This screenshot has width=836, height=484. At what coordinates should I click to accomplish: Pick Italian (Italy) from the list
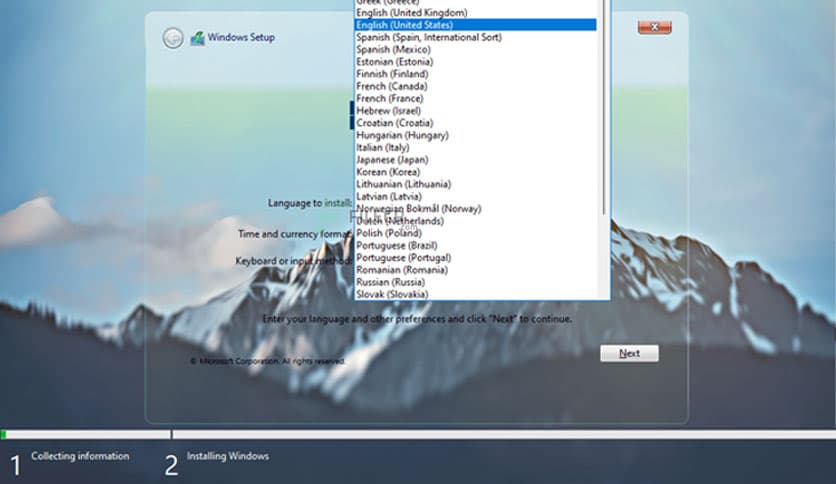click(476, 147)
